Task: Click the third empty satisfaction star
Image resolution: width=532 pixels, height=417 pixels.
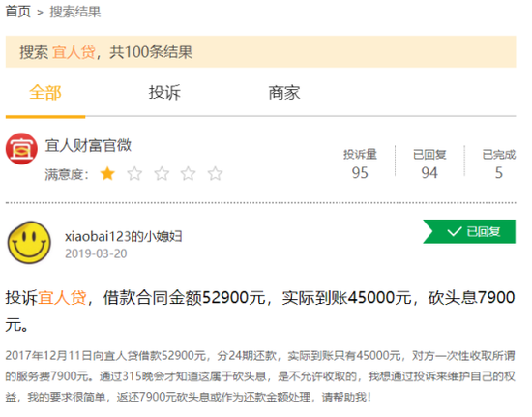Action: [x=162, y=174]
